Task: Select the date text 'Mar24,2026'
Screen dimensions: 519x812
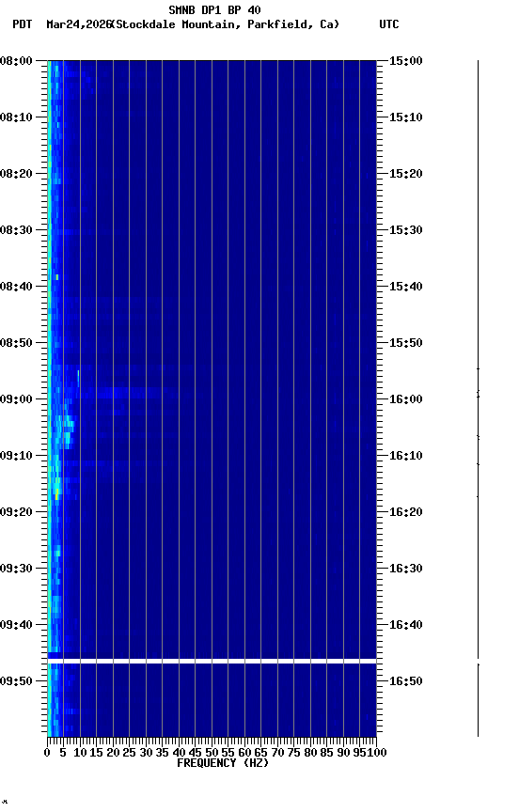Action: coord(79,24)
